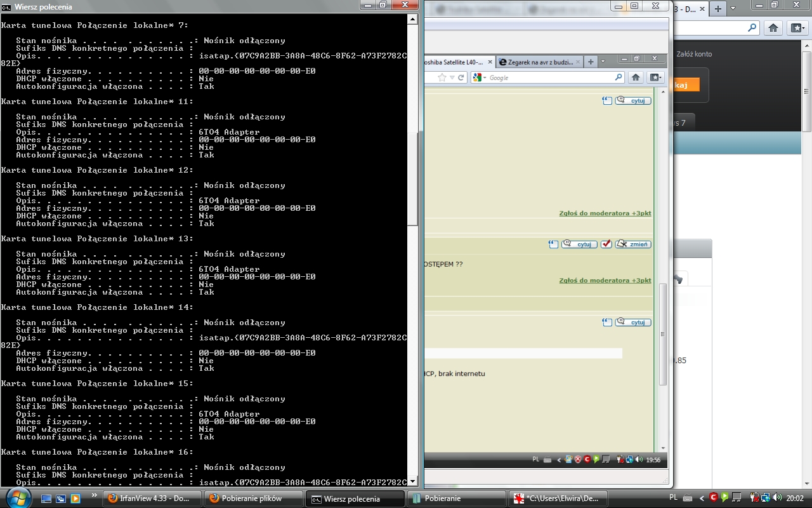812x508 pixels.
Task: Open a new tab in the right browser window
Action: coord(718,9)
